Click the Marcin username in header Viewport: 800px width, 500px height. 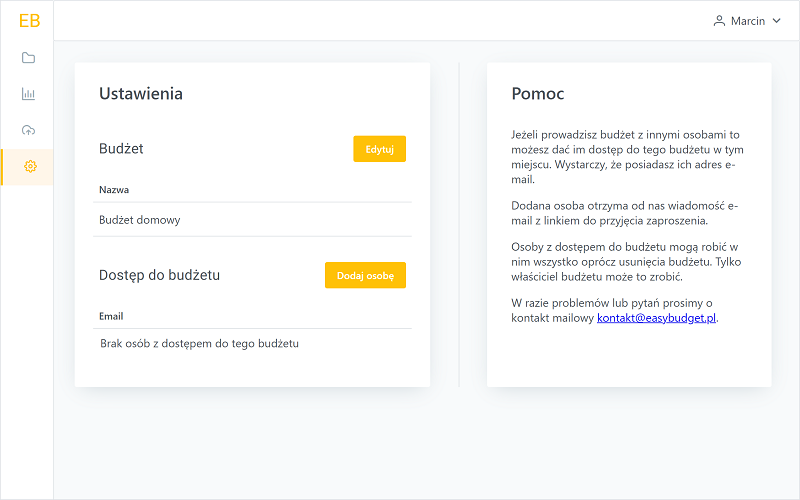click(747, 21)
